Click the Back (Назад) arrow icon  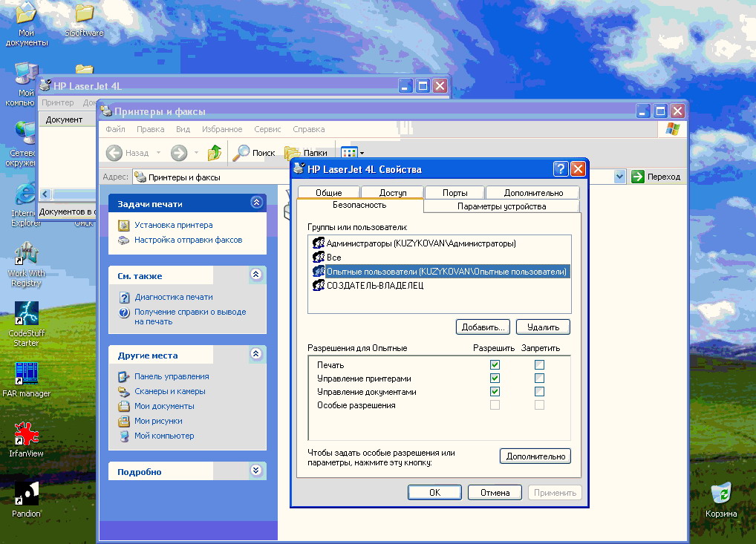coord(114,153)
